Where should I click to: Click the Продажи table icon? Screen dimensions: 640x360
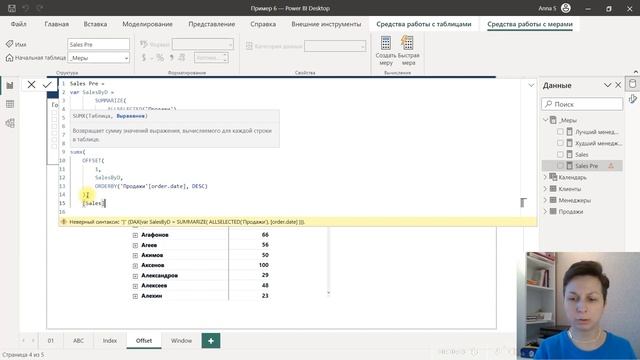point(553,211)
